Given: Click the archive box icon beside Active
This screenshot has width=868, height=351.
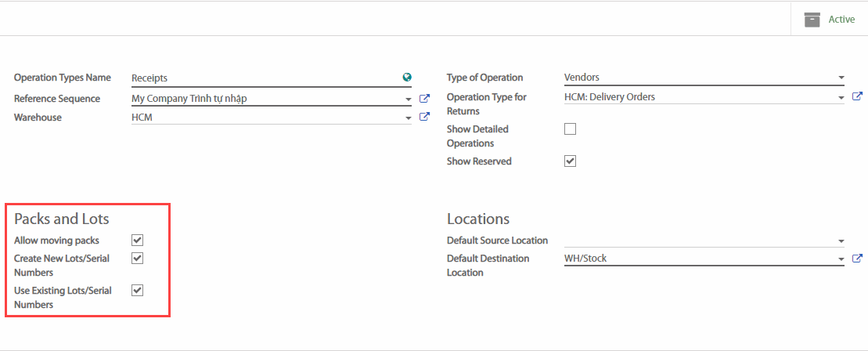Looking at the screenshot, I should pos(812,19).
